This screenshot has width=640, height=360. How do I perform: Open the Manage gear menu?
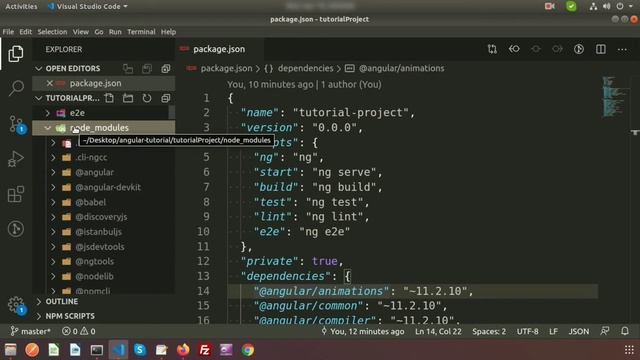(x=16, y=305)
